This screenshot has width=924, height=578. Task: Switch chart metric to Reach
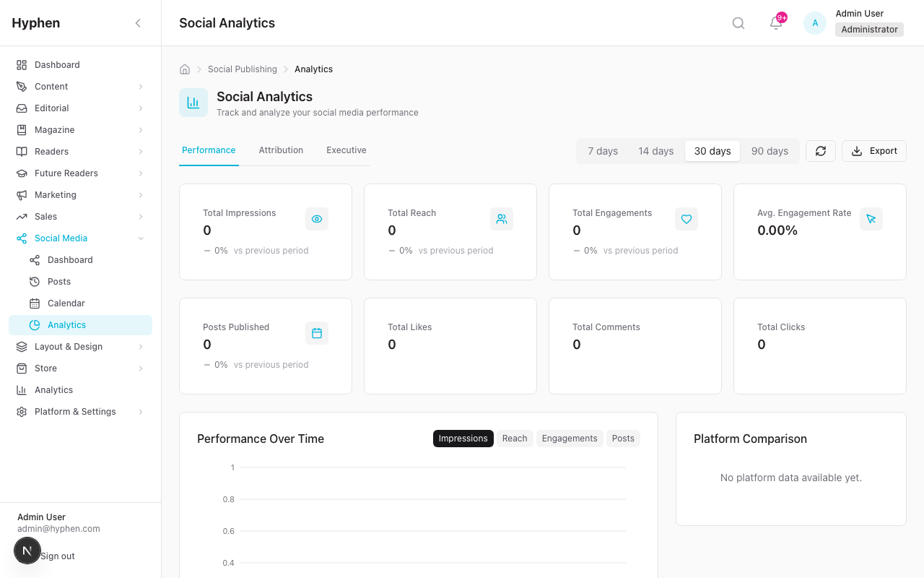(514, 438)
